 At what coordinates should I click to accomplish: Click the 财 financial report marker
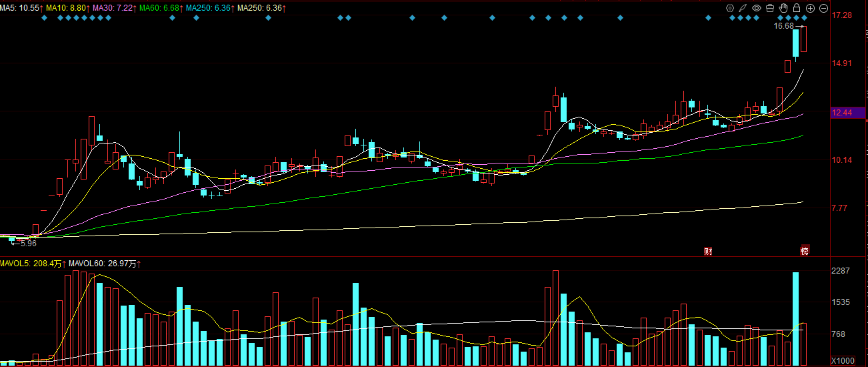[708, 251]
